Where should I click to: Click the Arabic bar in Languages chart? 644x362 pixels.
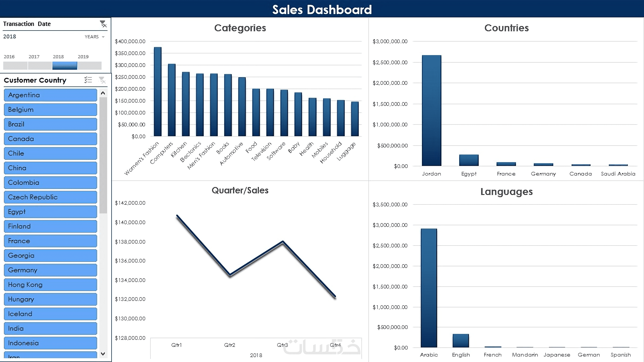click(x=429, y=288)
